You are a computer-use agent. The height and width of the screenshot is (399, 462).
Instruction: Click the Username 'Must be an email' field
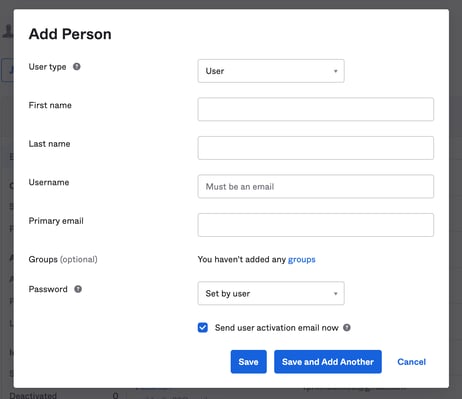pos(316,186)
